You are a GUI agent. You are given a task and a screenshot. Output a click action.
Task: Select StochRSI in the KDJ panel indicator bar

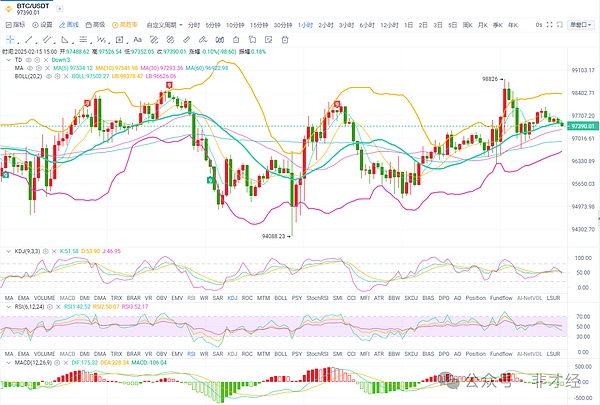click(x=317, y=298)
